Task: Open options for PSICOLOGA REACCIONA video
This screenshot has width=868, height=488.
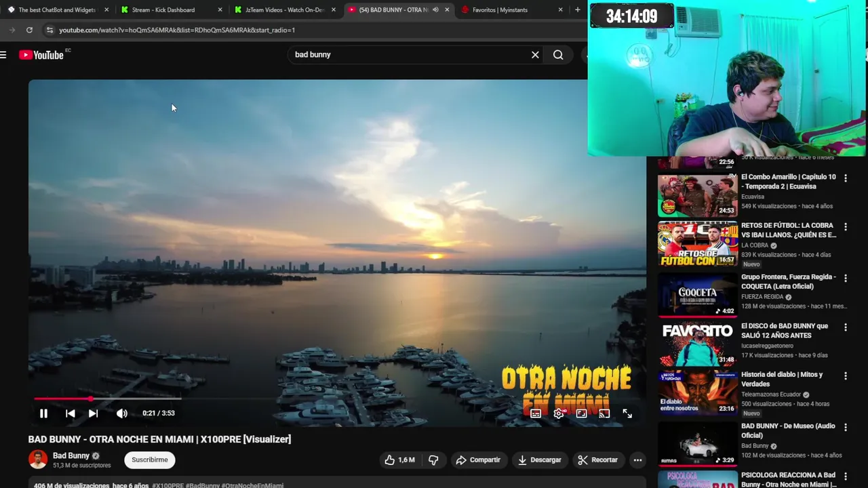Action: tap(845, 476)
